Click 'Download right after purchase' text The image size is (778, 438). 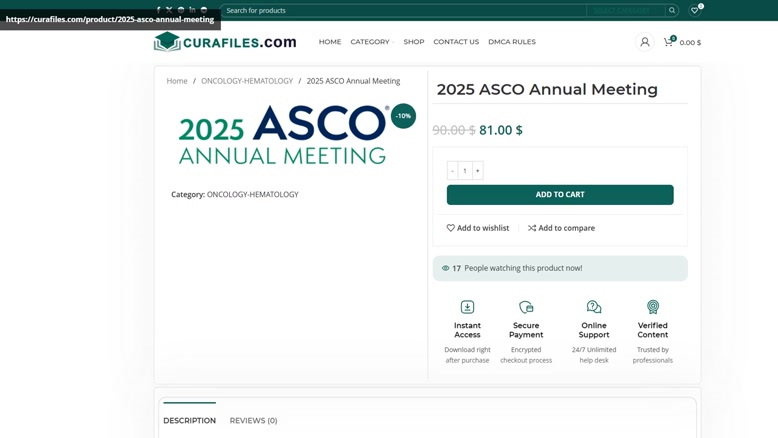467,355
